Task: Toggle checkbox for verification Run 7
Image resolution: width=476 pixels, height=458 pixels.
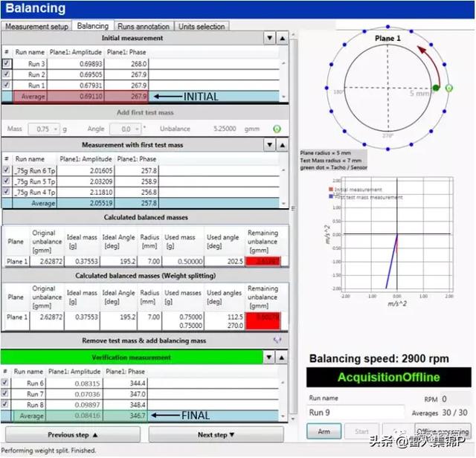Action: click(x=5, y=393)
